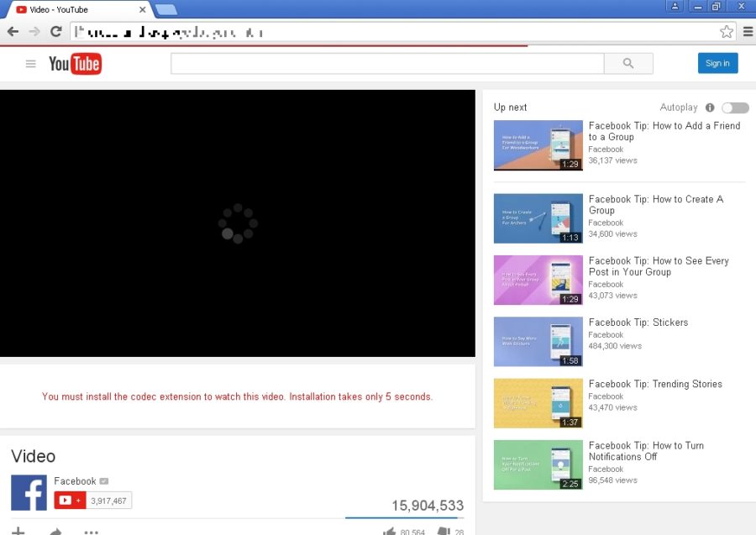Click the Share arrow icon
Viewport: 756px width, 535px height.
(x=55, y=532)
